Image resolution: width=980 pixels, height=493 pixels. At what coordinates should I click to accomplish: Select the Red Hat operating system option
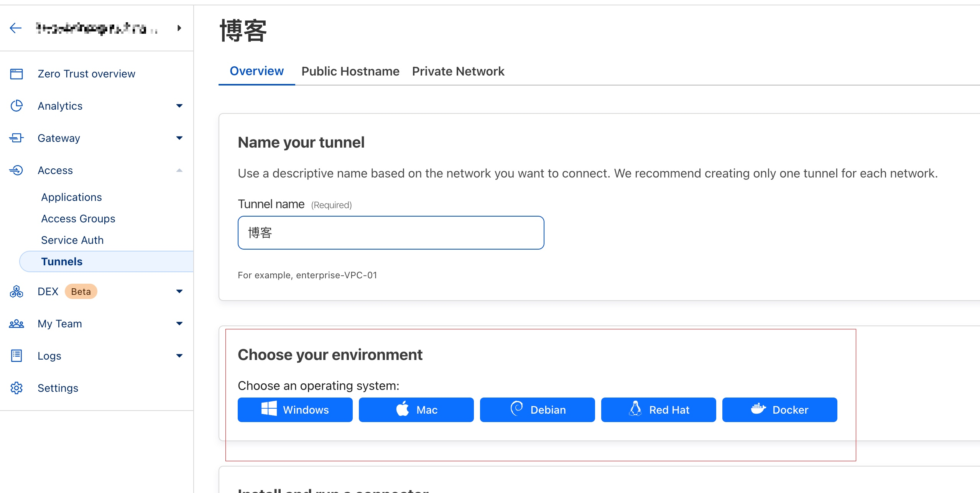pos(658,409)
